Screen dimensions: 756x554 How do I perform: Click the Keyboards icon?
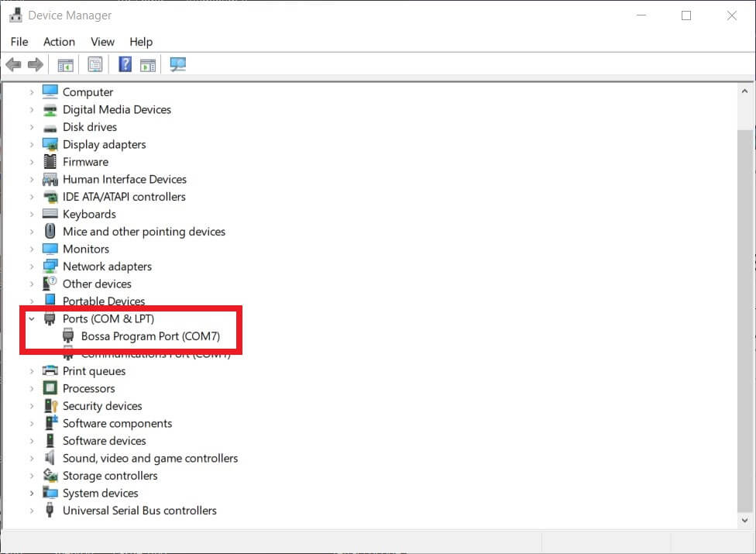point(50,214)
